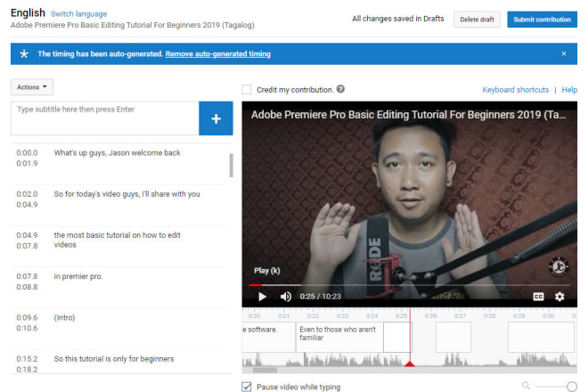The width and height of the screenshot is (588, 392).
Task: Select subtitle "What's up guys, Jason welcome back"
Action: [117, 152]
